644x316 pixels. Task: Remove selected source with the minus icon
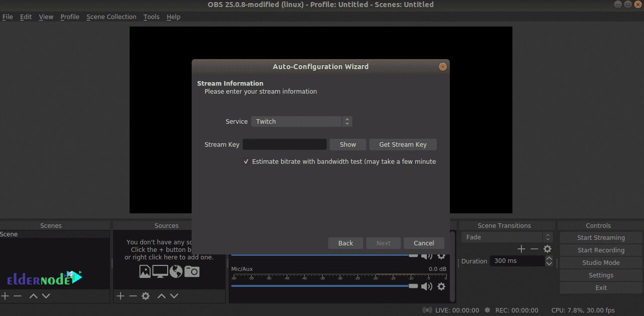coord(132,296)
